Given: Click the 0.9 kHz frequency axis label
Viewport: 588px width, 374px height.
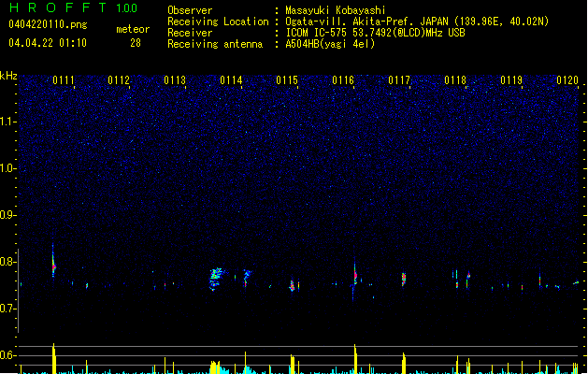Looking at the screenshot, I should pyautogui.click(x=7, y=215).
